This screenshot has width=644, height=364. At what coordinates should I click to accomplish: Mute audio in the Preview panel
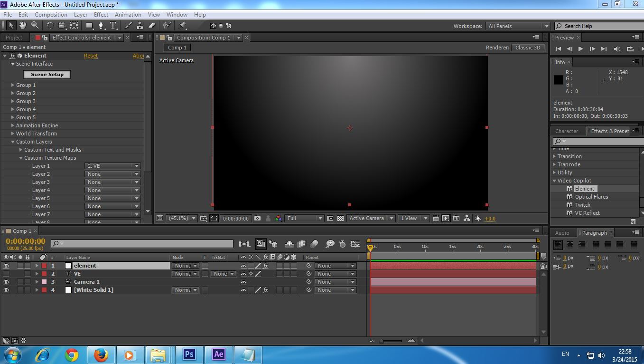(617, 48)
